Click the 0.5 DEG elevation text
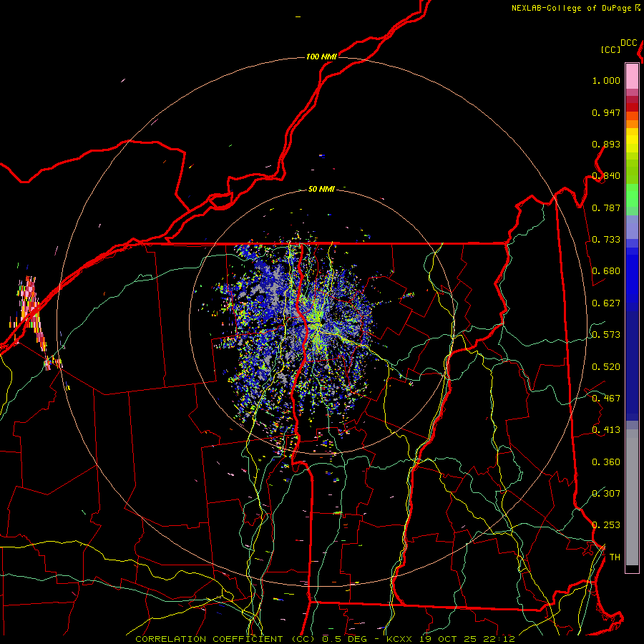Viewport: 644px width, 644px height. click(345, 639)
